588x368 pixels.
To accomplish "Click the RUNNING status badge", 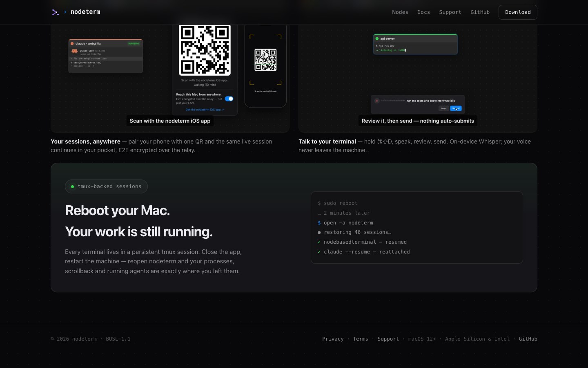I will click(x=134, y=43).
